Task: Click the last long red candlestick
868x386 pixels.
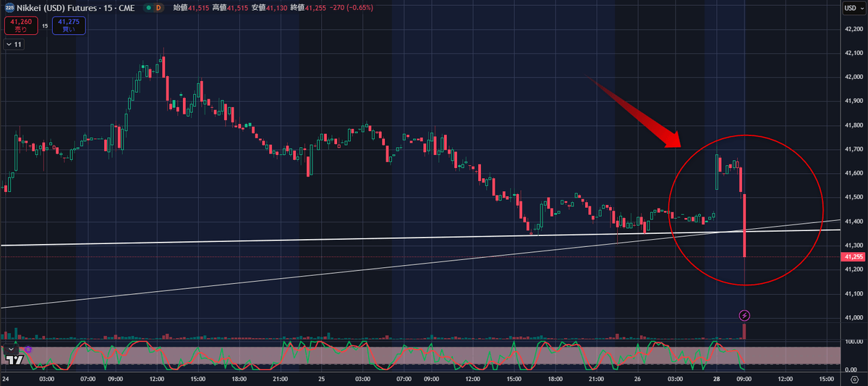Action: pyautogui.click(x=744, y=225)
